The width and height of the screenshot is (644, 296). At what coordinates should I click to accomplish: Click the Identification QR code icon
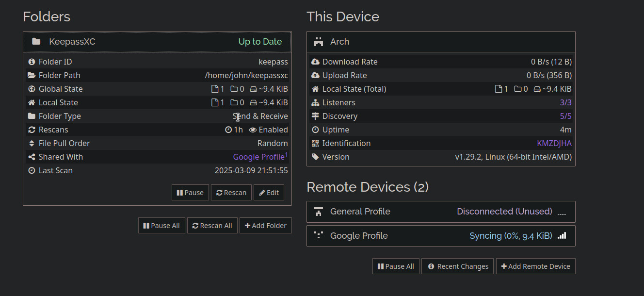pos(315,144)
